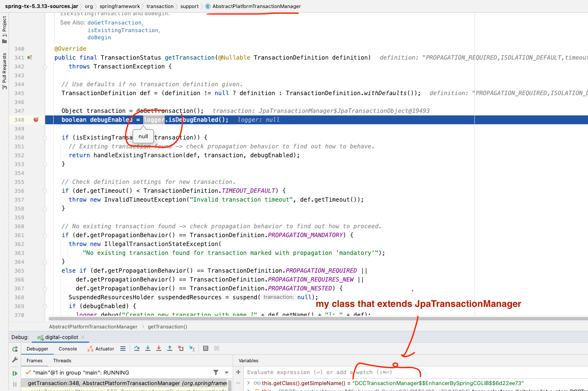Toggle the breakpoint at line 348
The width and height of the screenshot is (588, 391).
pyautogui.click(x=36, y=120)
